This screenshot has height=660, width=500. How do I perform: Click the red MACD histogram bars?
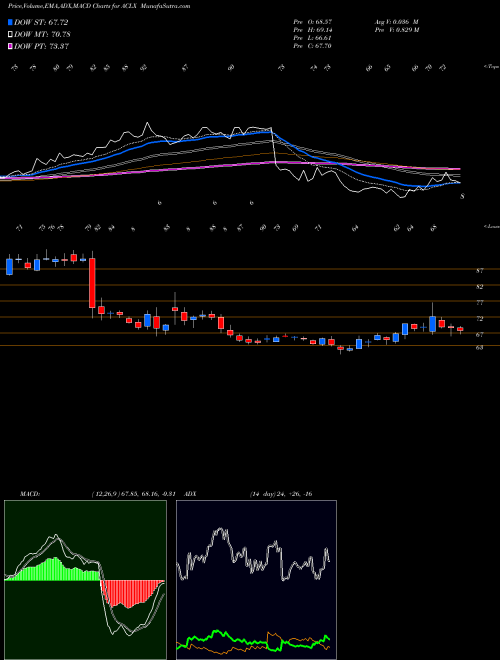[x=130, y=593]
